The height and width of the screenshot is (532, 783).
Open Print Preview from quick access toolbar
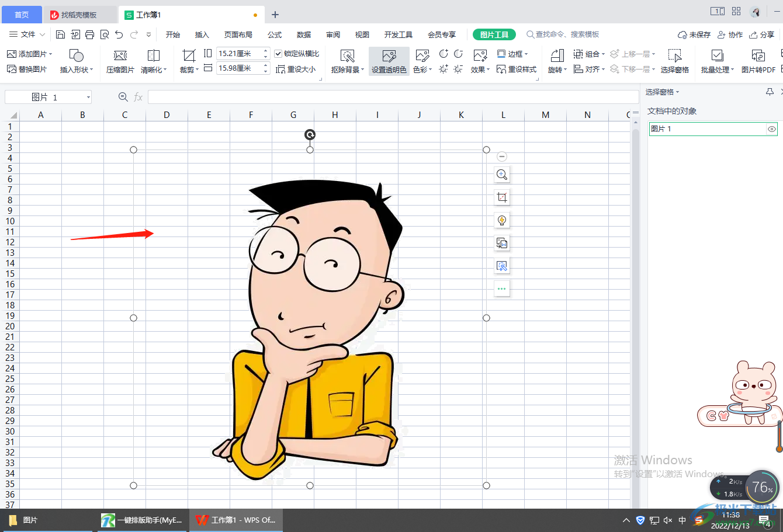105,34
